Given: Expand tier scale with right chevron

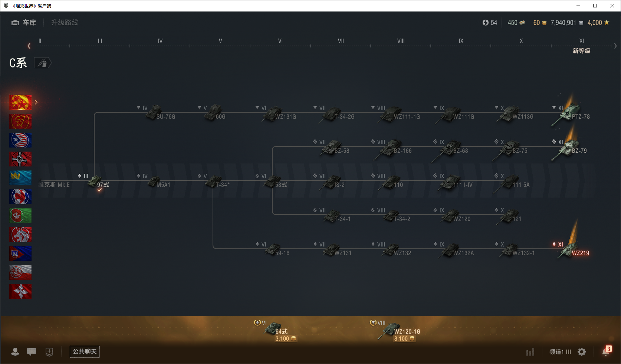Looking at the screenshot, I should tap(615, 46).
